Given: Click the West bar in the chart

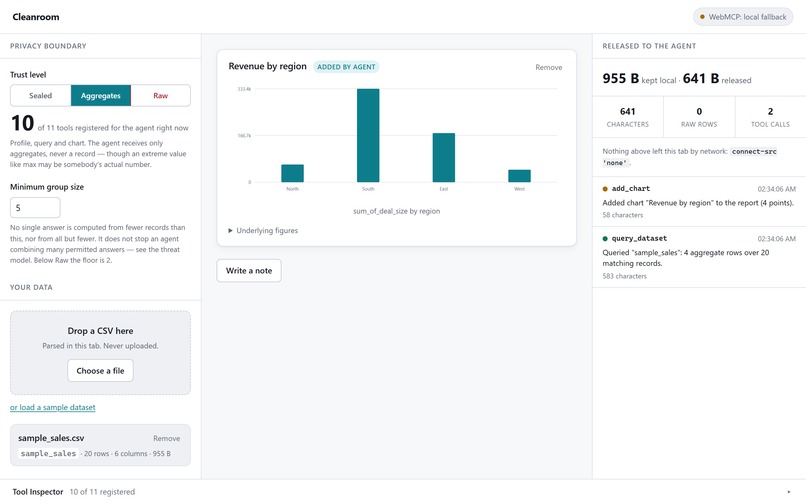Looking at the screenshot, I should point(519,176).
